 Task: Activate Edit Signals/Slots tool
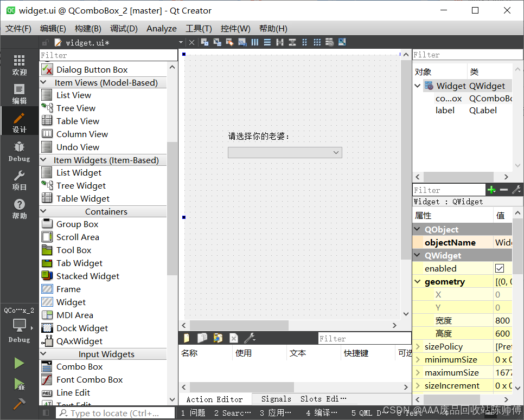217,42
